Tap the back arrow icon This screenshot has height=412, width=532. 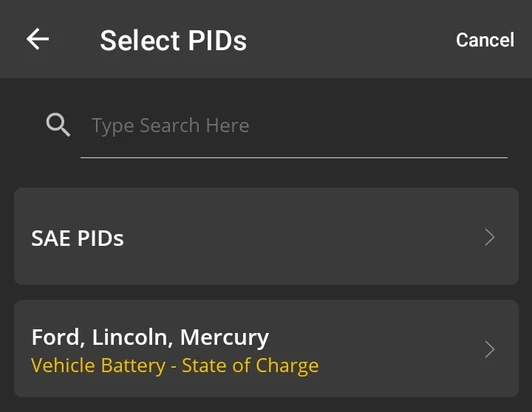click(x=38, y=39)
